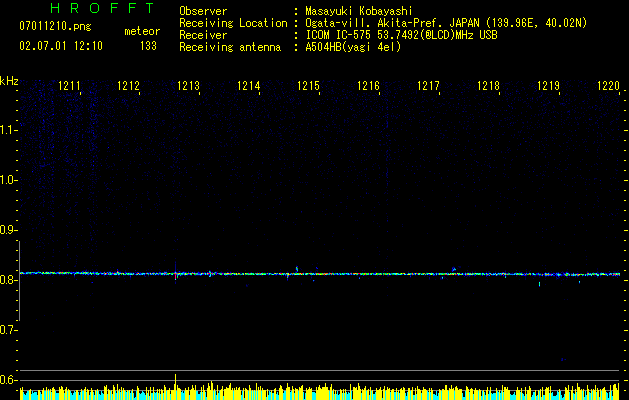Click the 0.9 kHz axis label
Image resolution: width=629 pixels, height=400 pixels.
click(8, 230)
